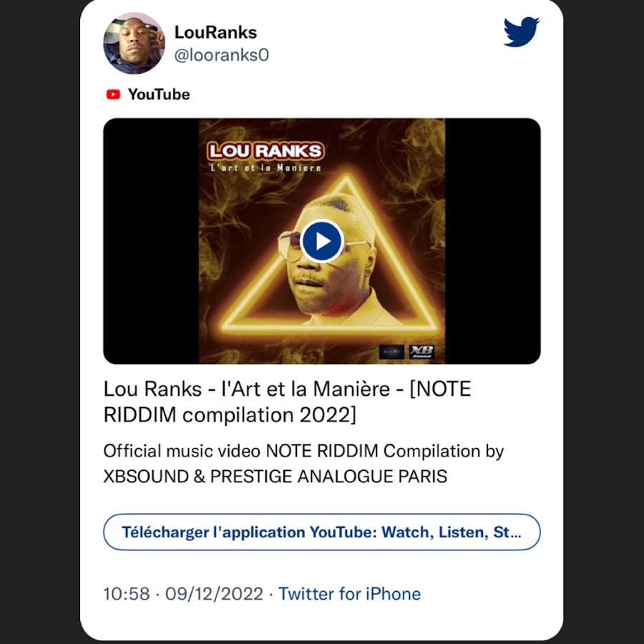
Task: Click the left black bar of video
Action: 151,241
